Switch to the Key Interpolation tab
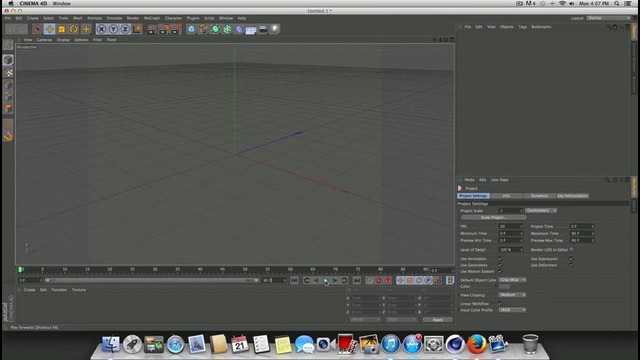Screen dimensions: 640x360 [572, 196]
